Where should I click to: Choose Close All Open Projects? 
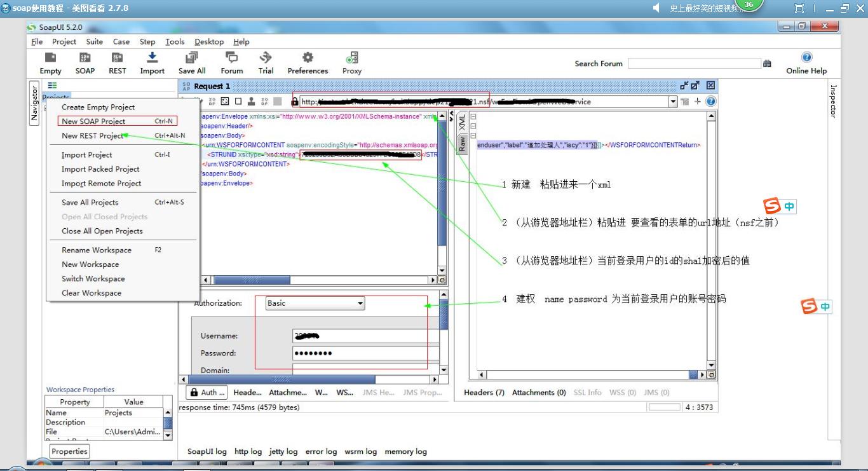pos(123,231)
